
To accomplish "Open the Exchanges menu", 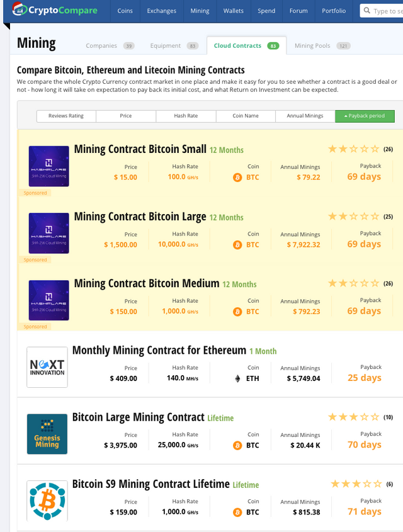I will (161, 11).
